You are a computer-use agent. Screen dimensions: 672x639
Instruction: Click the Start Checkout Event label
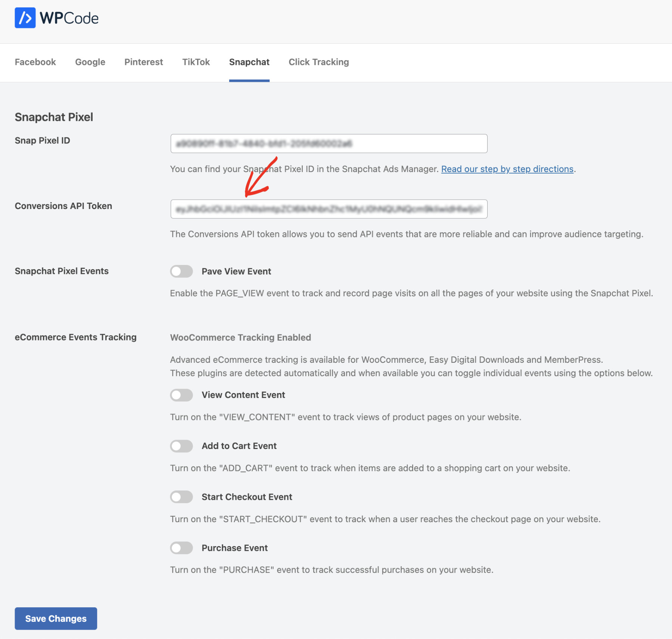[x=247, y=497]
